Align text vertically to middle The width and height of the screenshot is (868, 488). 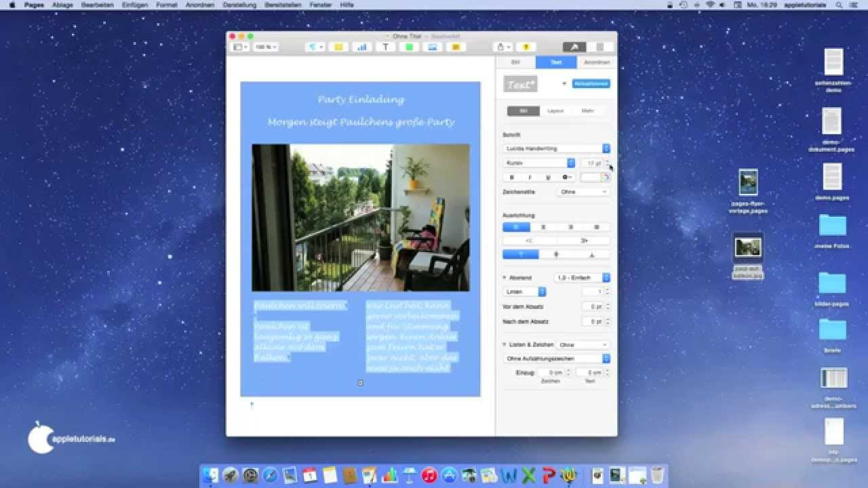557,255
